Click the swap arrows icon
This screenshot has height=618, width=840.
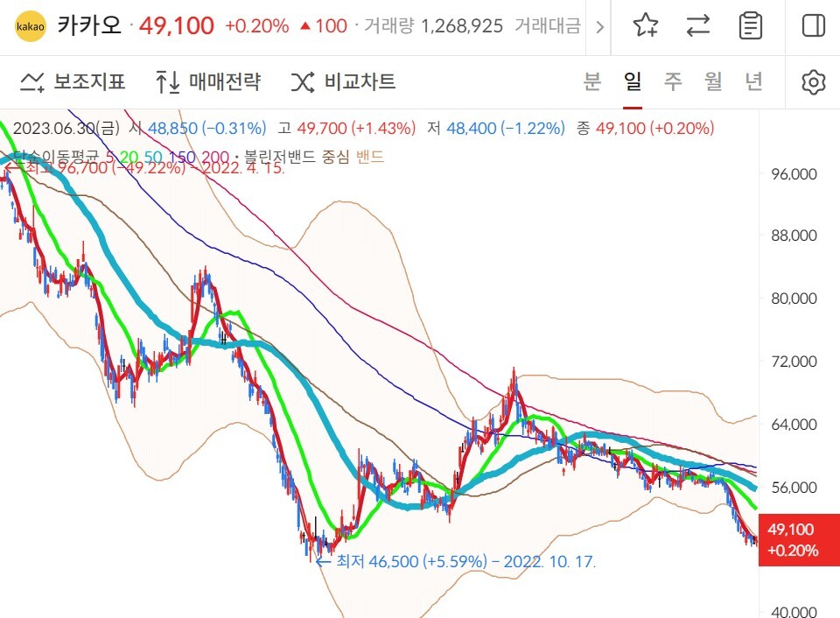[x=698, y=25]
